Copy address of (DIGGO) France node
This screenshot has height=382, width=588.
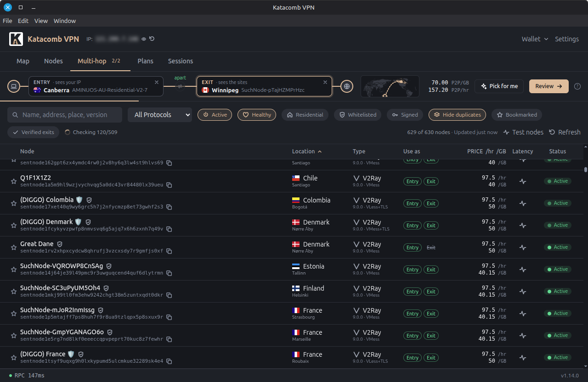tap(169, 361)
